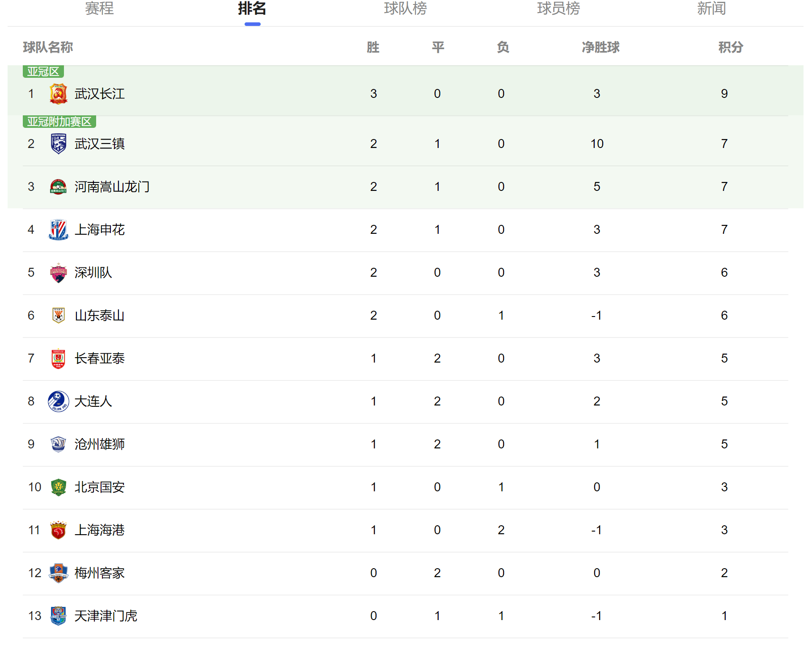Click the 上海海港 red team logo

click(x=58, y=530)
